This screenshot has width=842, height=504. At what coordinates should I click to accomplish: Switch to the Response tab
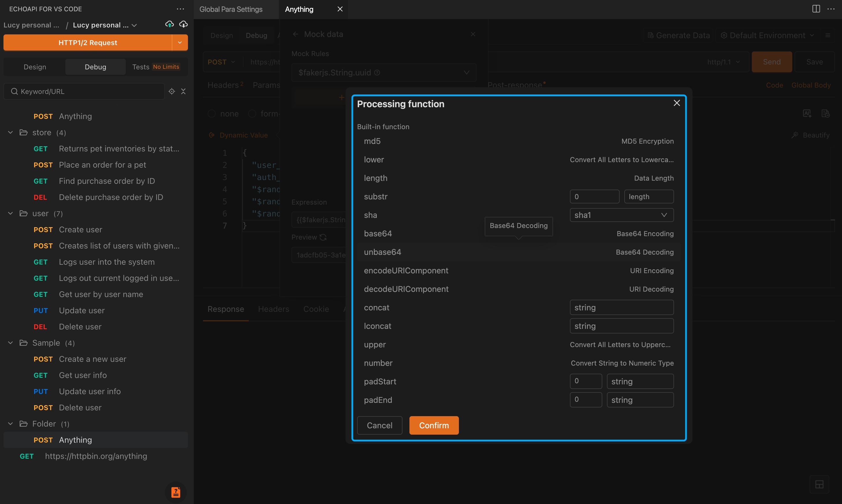[x=226, y=309]
